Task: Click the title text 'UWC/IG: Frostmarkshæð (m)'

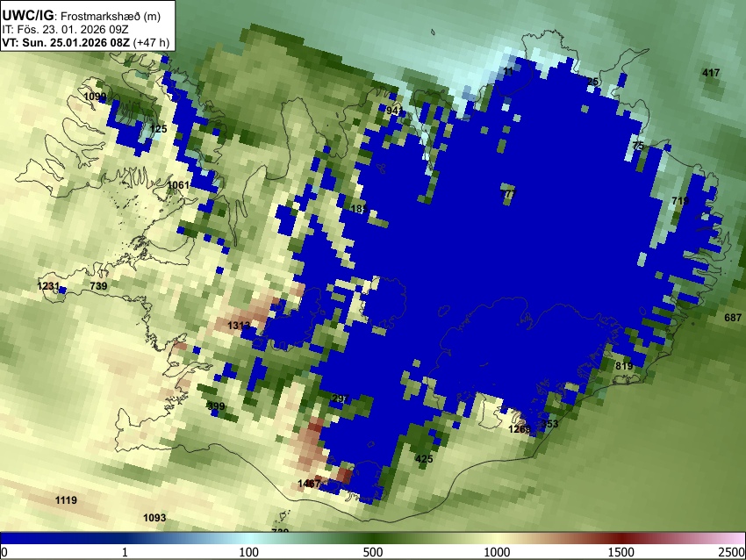Action: [x=82, y=16]
